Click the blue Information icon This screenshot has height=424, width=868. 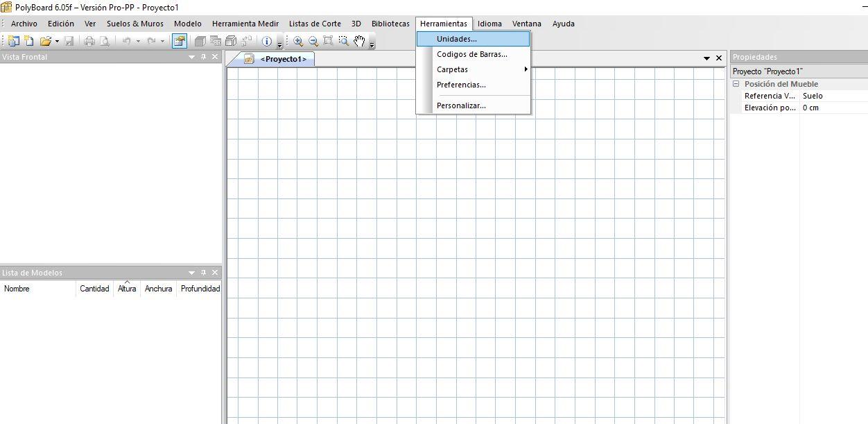click(266, 41)
